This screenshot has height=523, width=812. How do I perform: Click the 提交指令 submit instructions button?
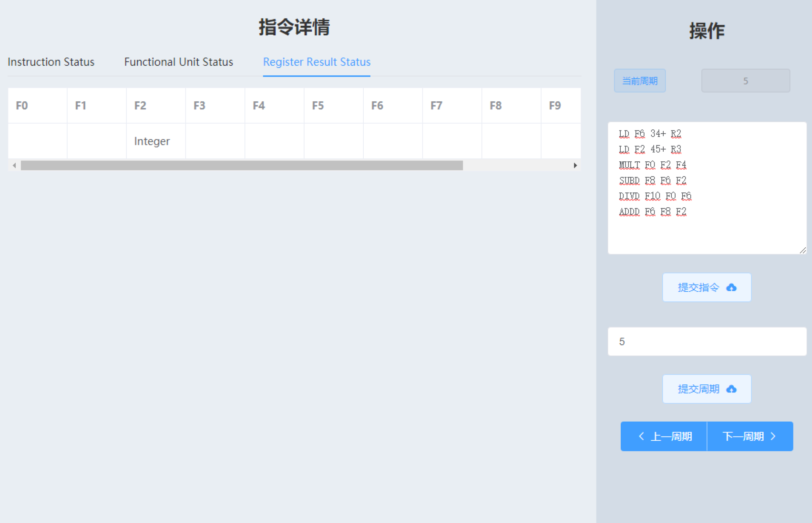pyautogui.click(x=707, y=287)
